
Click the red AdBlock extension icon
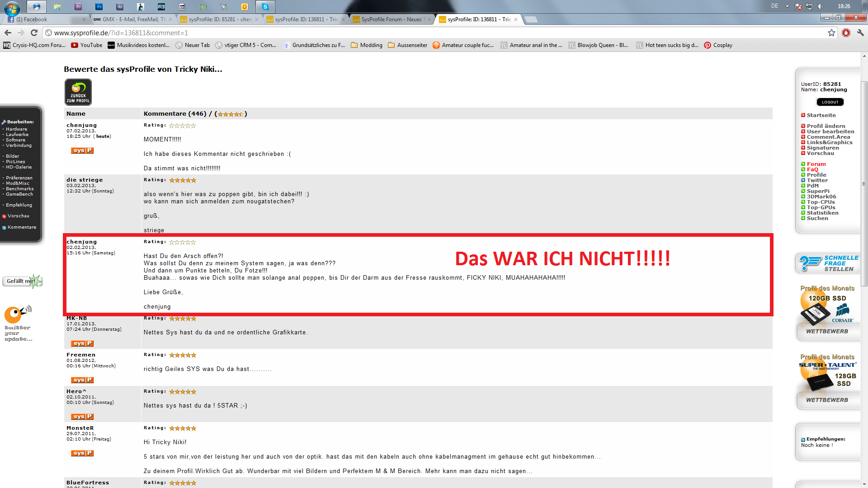click(846, 33)
